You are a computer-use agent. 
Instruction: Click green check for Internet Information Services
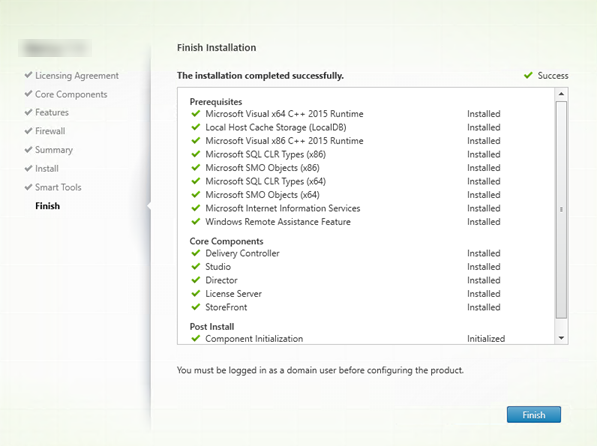(x=196, y=208)
